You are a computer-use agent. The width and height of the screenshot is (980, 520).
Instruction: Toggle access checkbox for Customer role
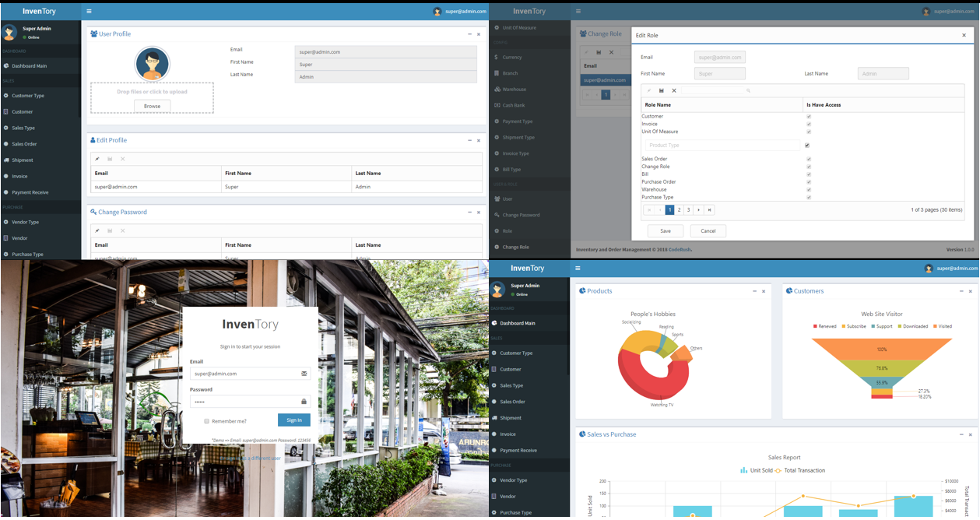[x=809, y=117]
